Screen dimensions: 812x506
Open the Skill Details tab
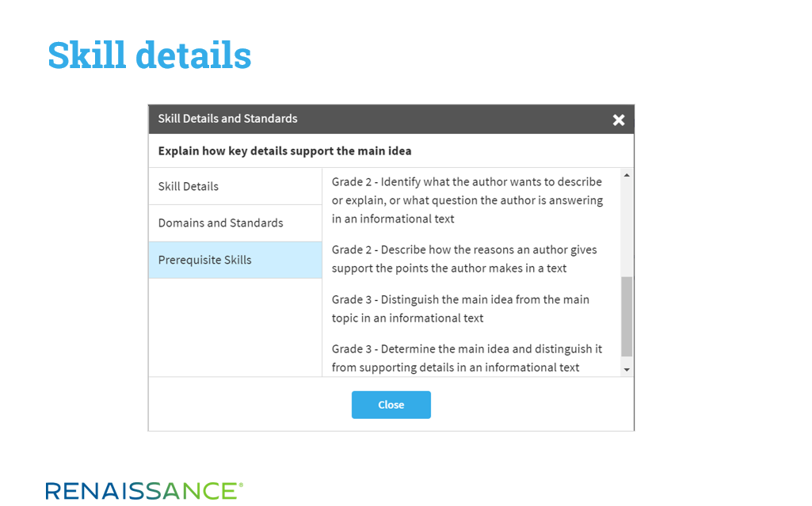pos(235,186)
